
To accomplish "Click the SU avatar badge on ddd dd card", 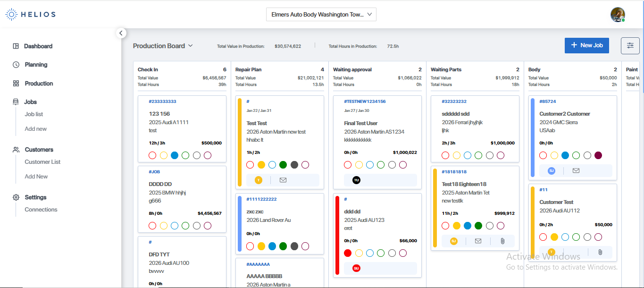I will (x=356, y=268).
